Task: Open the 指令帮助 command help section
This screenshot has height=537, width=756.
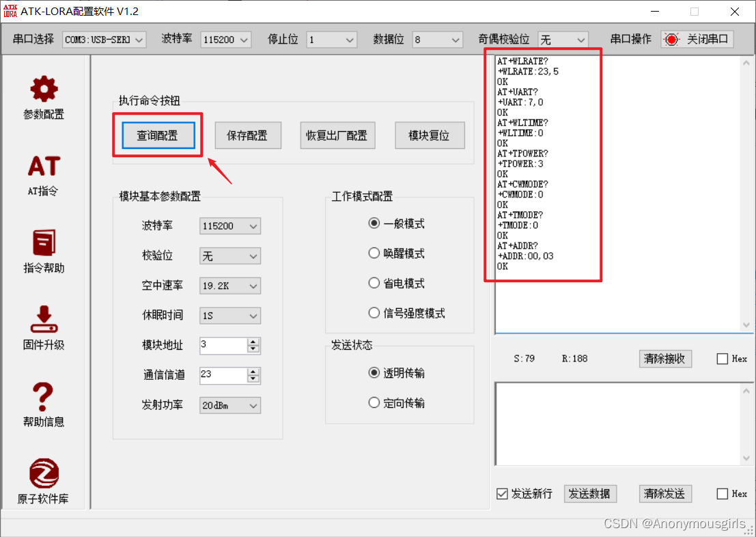Action: (x=42, y=253)
